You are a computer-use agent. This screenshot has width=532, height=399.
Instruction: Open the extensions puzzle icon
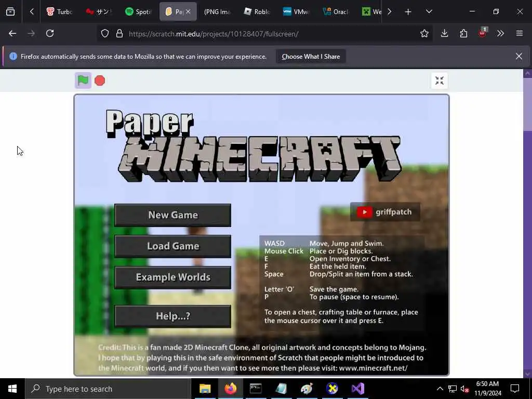(463, 33)
